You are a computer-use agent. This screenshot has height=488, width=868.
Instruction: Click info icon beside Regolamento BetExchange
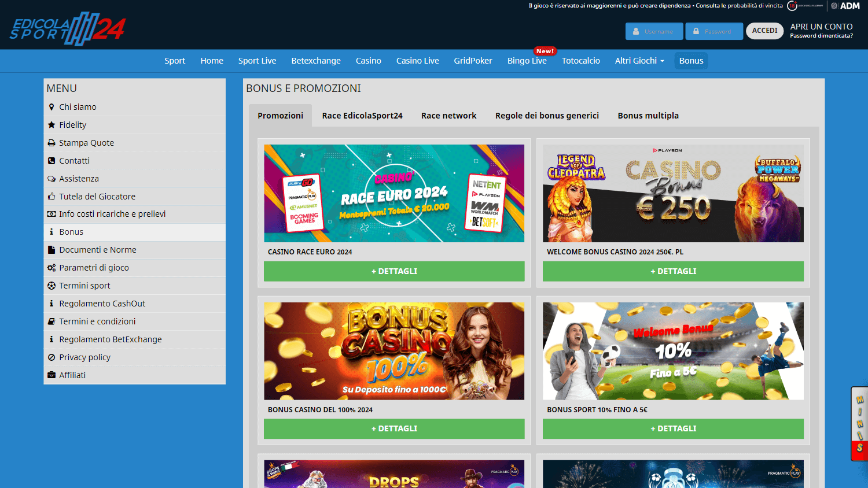point(52,339)
